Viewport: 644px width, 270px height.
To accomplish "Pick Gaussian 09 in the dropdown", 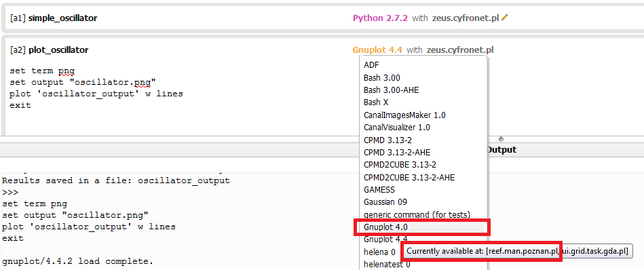I will pyautogui.click(x=423, y=202).
